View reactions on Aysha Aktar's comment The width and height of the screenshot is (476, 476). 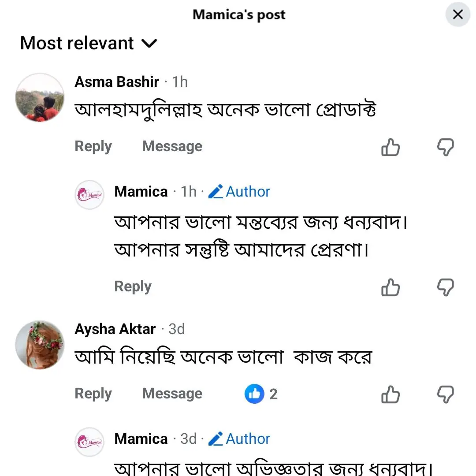point(261,394)
